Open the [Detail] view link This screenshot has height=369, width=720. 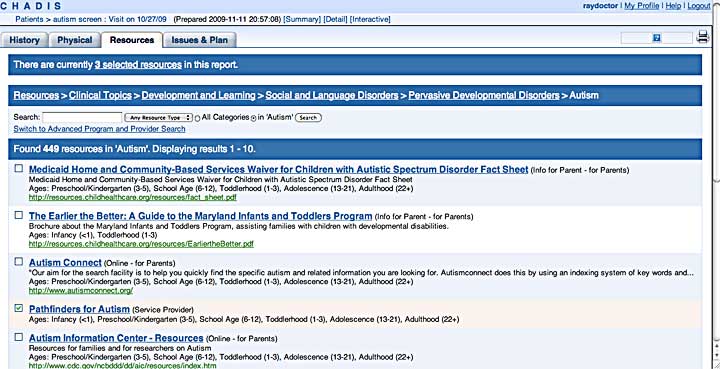[x=335, y=19]
